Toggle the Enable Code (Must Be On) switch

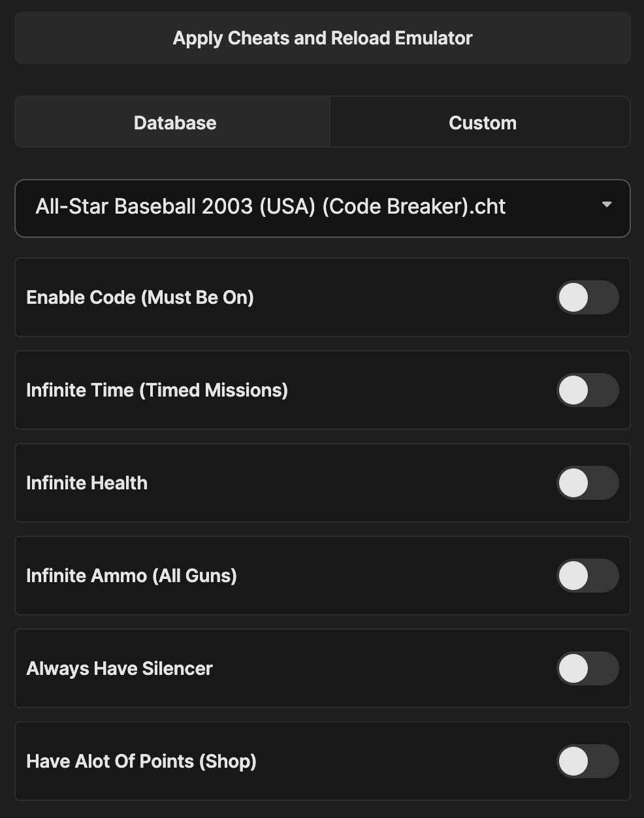[x=587, y=298]
